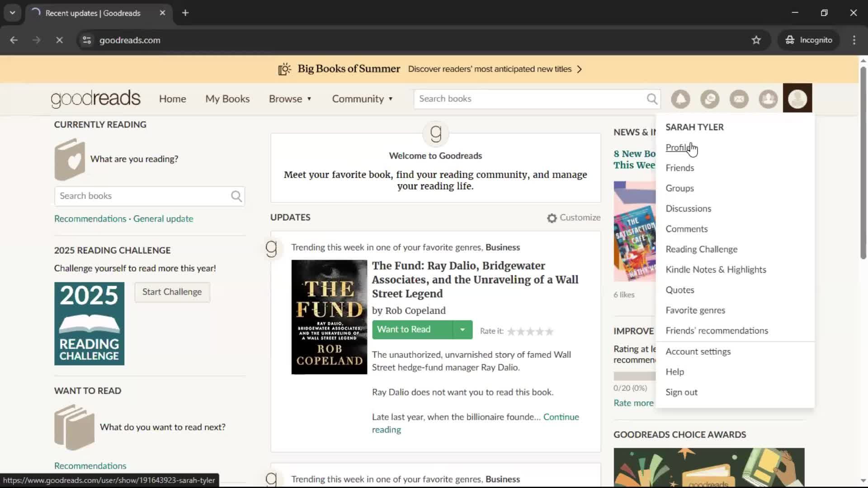Expand the Browse menu
Image resolution: width=868 pixels, height=488 pixels.
pos(290,99)
